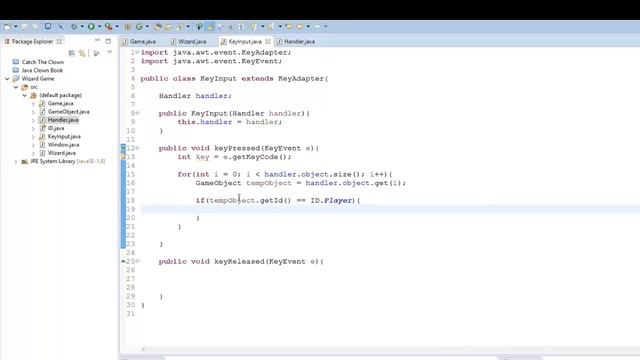Collapse the (default package) node
Viewport: 640px width, 360px height.
(x=24, y=95)
